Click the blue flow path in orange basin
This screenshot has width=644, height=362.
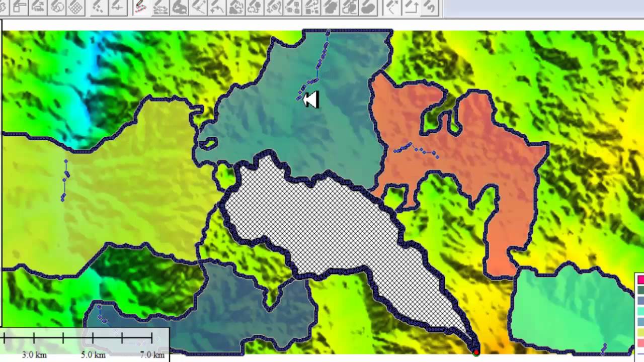[416, 149]
